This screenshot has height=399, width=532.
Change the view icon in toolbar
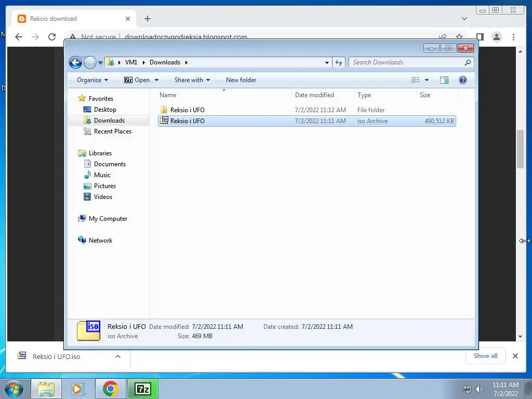point(415,80)
